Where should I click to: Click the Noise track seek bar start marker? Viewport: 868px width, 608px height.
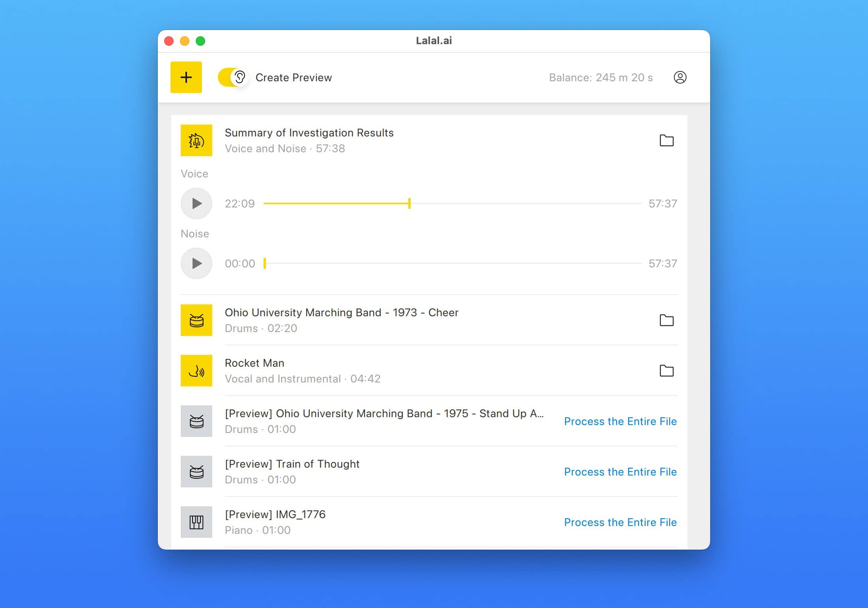click(x=265, y=263)
